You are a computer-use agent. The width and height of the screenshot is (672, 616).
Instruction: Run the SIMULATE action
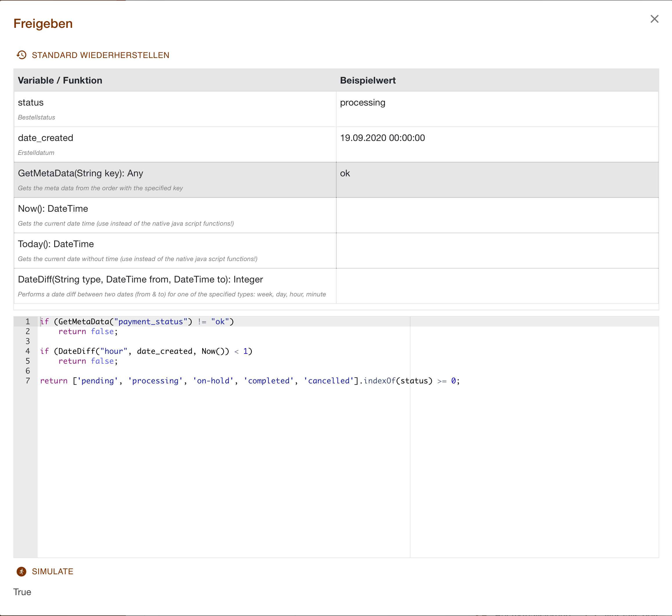click(52, 571)
